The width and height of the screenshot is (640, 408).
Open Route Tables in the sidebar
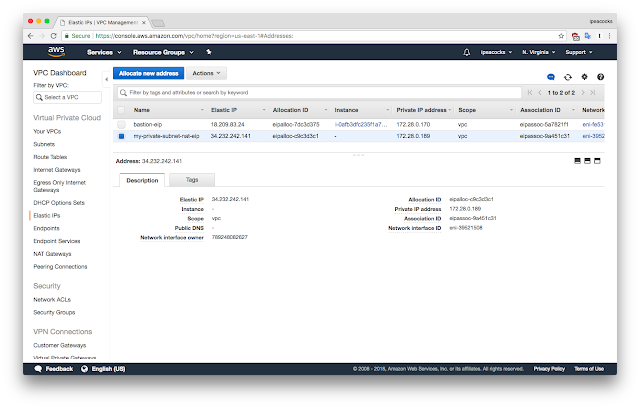pyautogui.click(x=50, y=157)
